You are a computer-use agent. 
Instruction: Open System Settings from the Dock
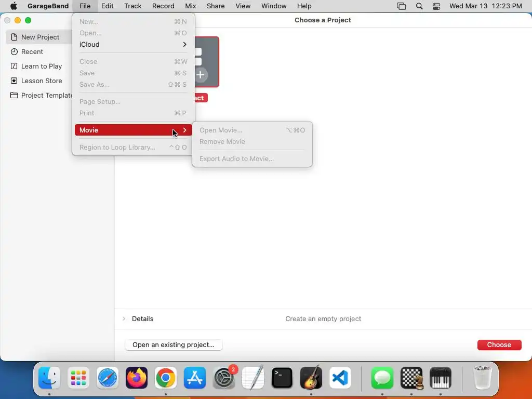coord(224,378)
